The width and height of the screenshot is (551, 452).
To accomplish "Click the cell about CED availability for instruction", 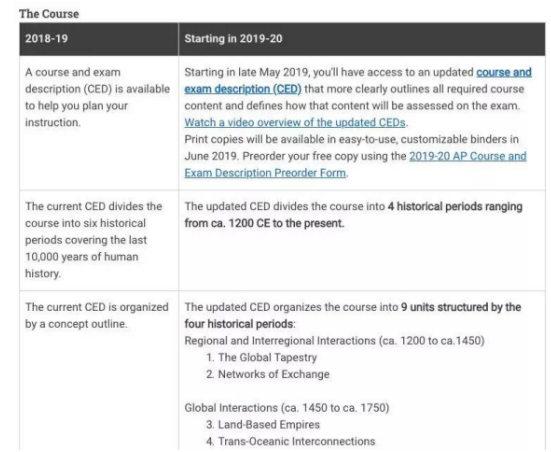I will pos(99,123).
